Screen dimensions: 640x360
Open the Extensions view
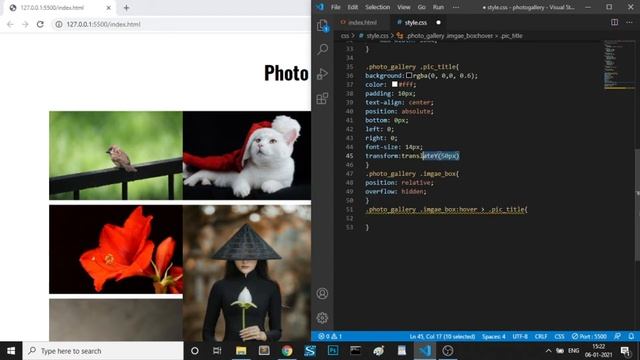point(322,98)
